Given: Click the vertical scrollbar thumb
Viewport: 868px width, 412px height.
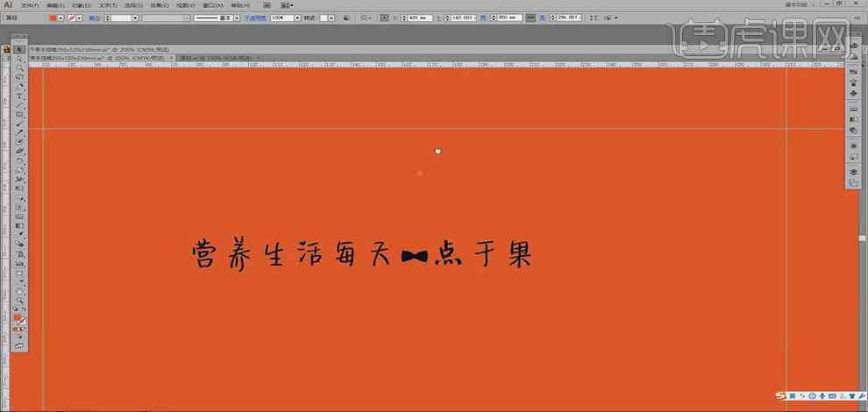Looking at the screenshot, I should pos(863,238).
